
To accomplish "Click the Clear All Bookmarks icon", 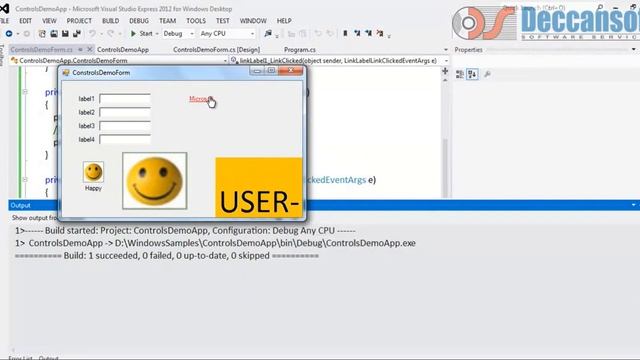I will point(380,33).
